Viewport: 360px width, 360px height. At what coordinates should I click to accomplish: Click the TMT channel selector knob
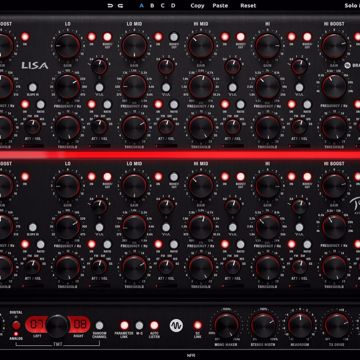57,325
